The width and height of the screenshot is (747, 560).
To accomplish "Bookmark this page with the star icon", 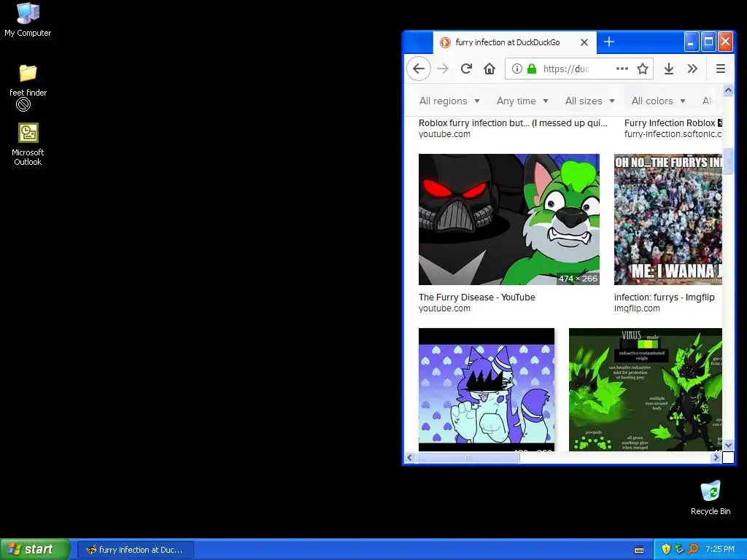I will coord(643,69).
